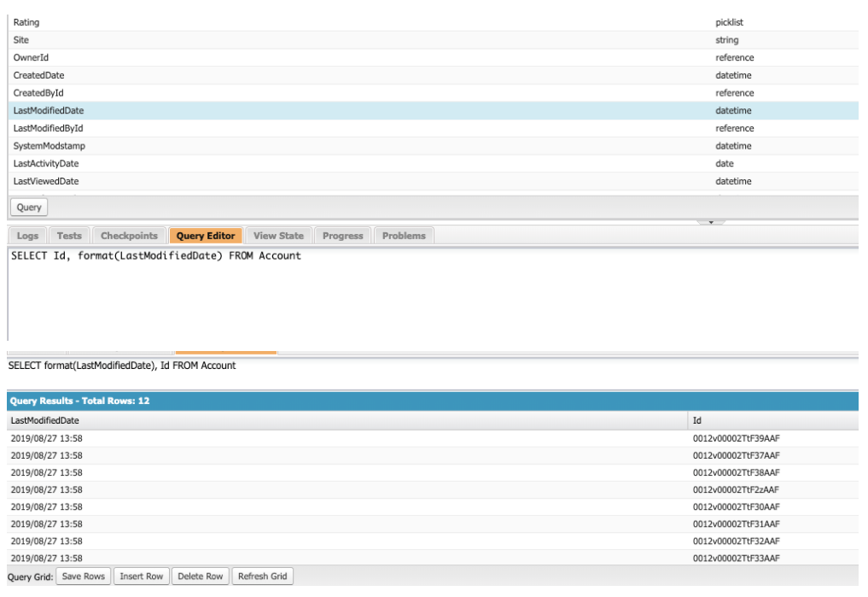
Task: Open the Logs tab
Action: point(27,236)
